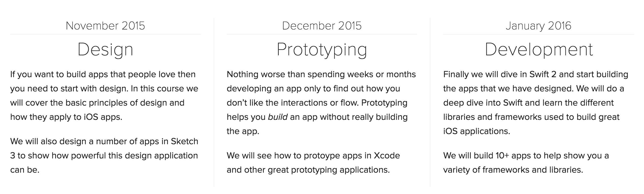Click the Design heading

click(x=105, y=50)
